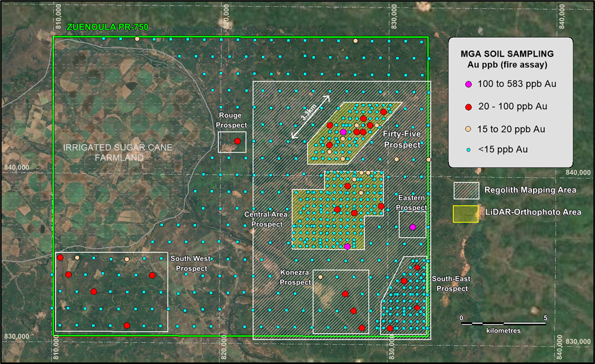Viewport: 595px width, 364px height.
Task: Click the LiDAR-Orthophoto Area yellow legend swatch
Action: 466,214
